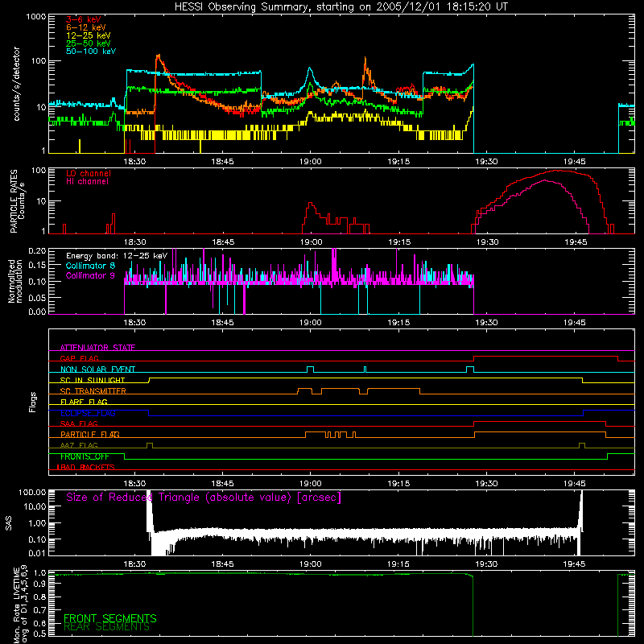
Task: Click the 0.20 value on the modulation axis
Action: [x=37, y=250]
